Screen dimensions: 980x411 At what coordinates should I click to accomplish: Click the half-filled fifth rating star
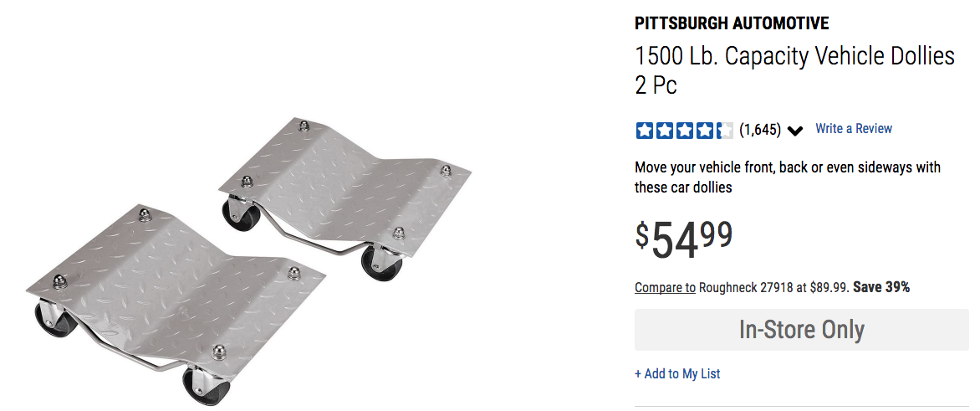724,130
